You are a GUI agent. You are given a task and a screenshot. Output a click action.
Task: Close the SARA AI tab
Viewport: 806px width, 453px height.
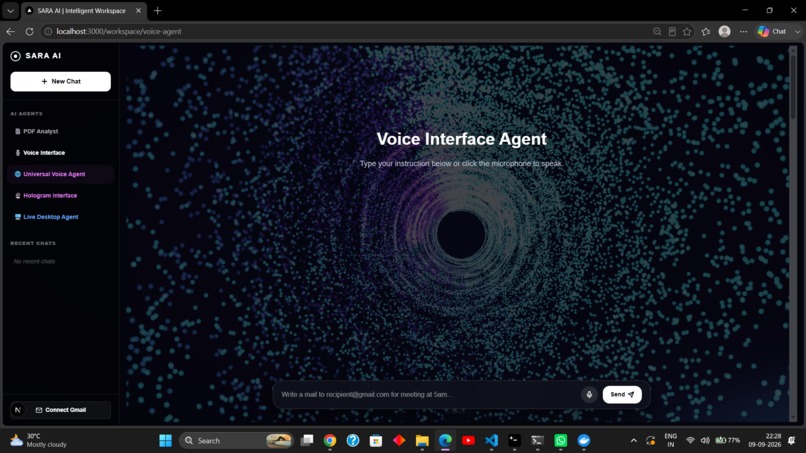click(138, 10)
